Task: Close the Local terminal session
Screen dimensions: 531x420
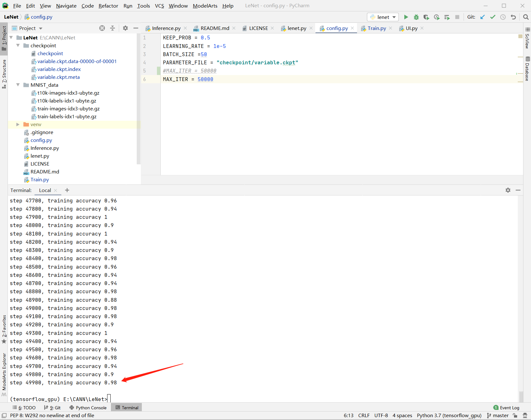Action: pyautogui.click(x=56, y=190)
